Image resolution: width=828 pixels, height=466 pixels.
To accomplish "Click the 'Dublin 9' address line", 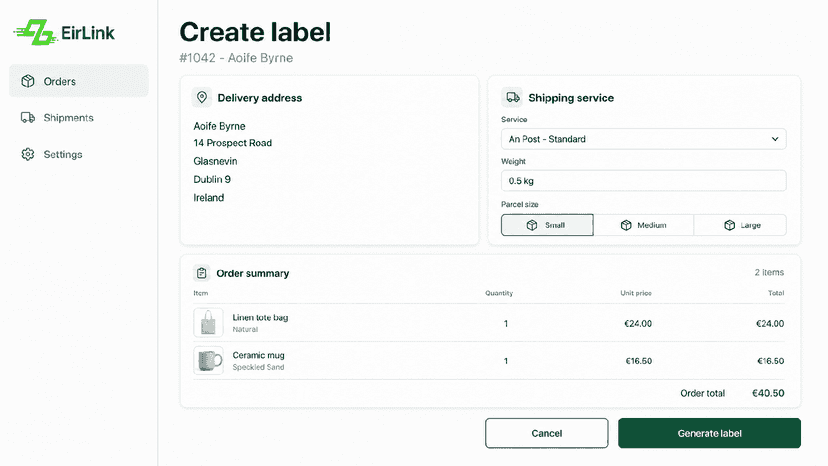I will (x=212, y=179).
